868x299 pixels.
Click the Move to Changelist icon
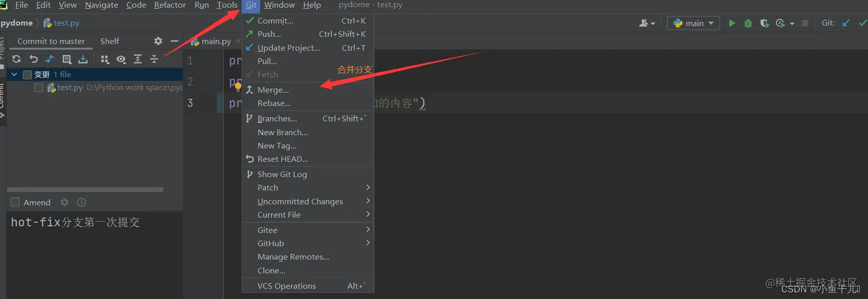coord(67,59)
